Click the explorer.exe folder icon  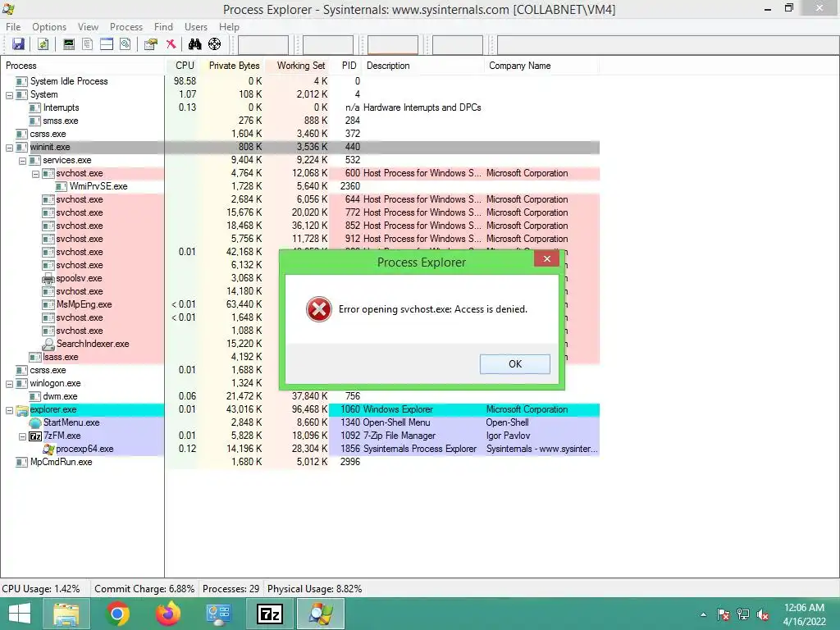pos(22,410)
